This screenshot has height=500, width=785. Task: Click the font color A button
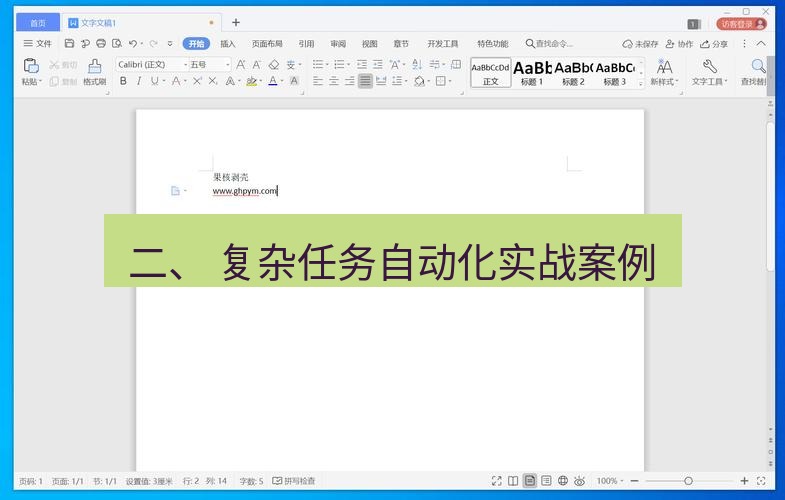[273, 81]
